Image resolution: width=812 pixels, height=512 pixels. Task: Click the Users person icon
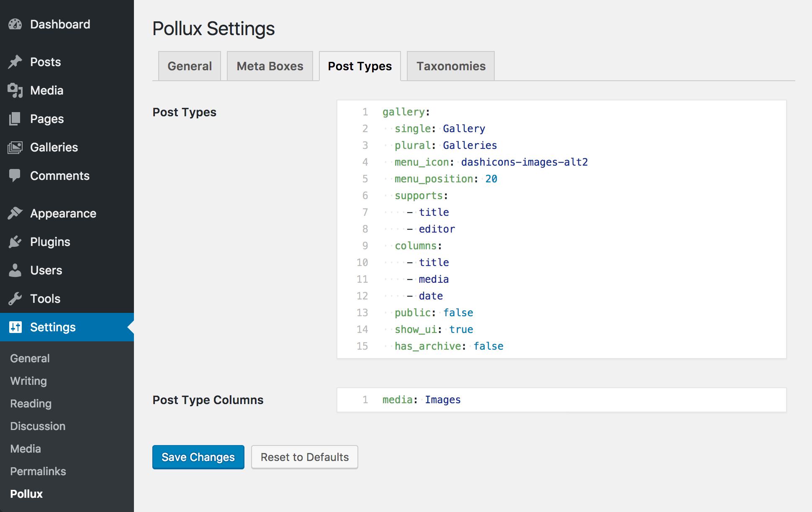15,270
